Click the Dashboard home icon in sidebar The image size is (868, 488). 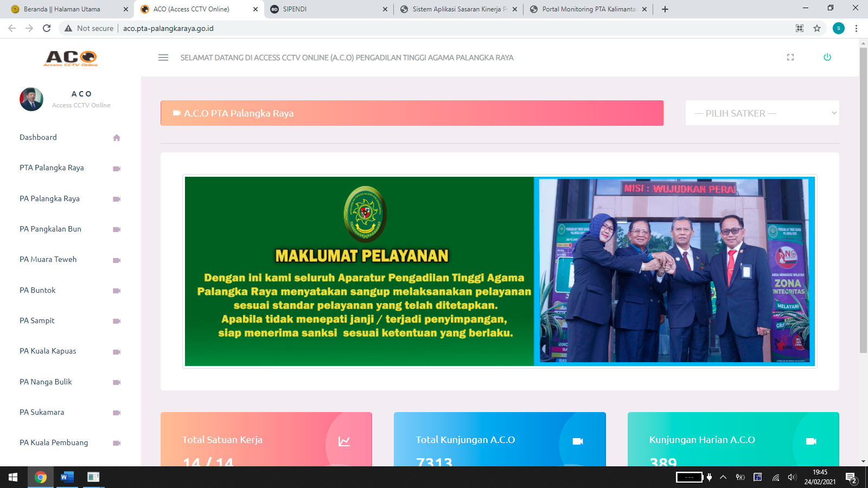click(x=116, y=138)
